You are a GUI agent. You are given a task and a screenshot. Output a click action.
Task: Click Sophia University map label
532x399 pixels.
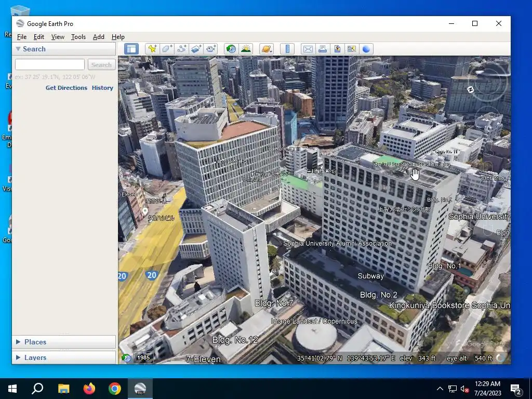pos(479,217)
